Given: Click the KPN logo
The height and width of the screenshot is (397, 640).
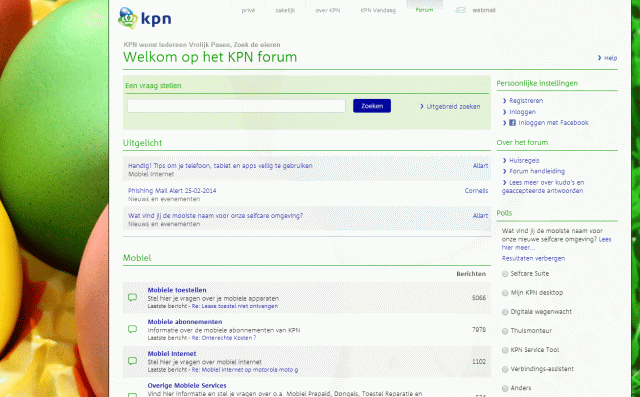Looking at the screenshot, I should click(144, 18).
